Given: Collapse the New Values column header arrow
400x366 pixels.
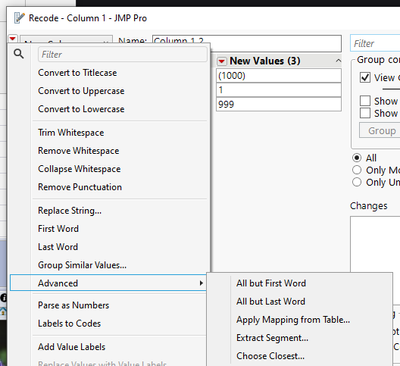Looking at the screenshot, I should 338,61.
